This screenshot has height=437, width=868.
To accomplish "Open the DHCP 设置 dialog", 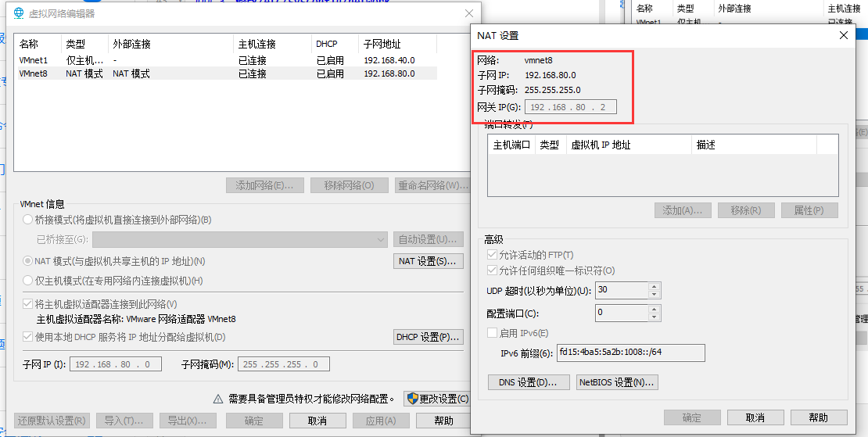I will [429, 337].
